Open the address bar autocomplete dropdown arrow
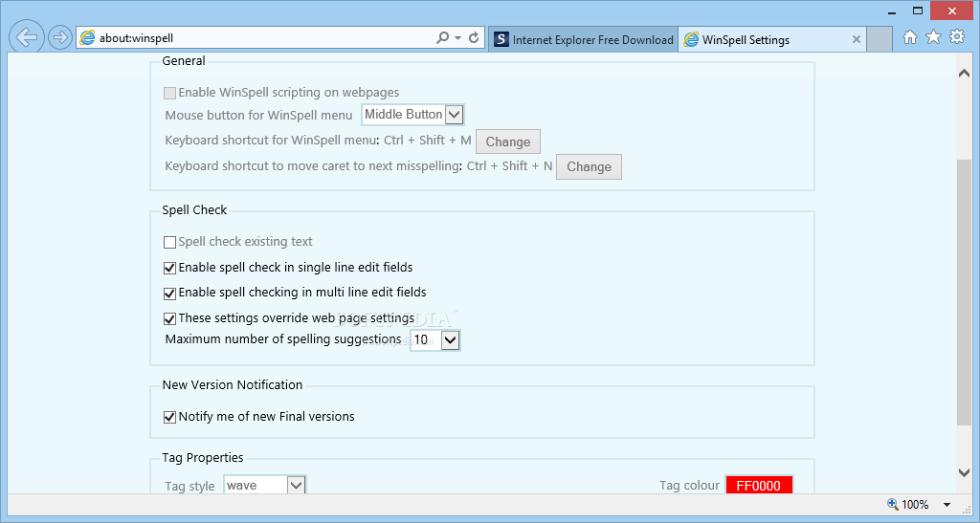Screen dimensions: 980x523 [458, 38]
